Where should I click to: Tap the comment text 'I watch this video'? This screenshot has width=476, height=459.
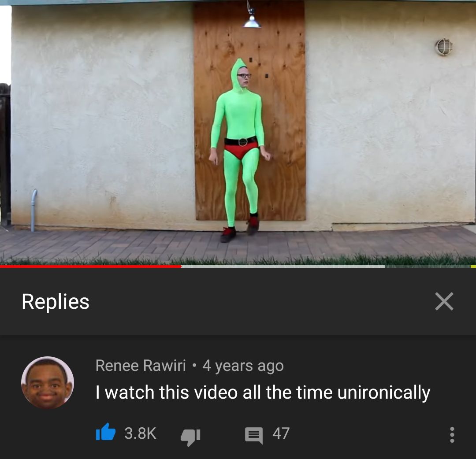[167, 392]
